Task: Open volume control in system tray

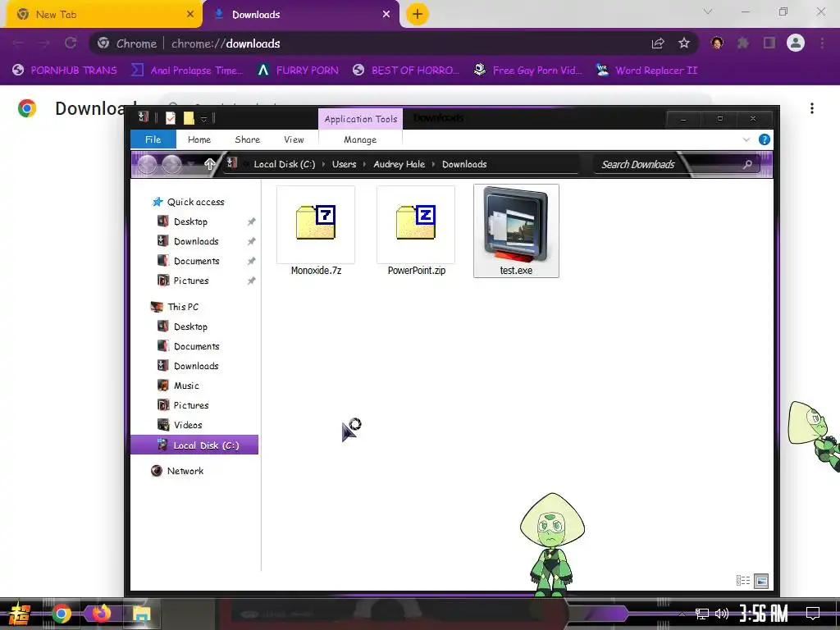Action: tap(722, 614)
